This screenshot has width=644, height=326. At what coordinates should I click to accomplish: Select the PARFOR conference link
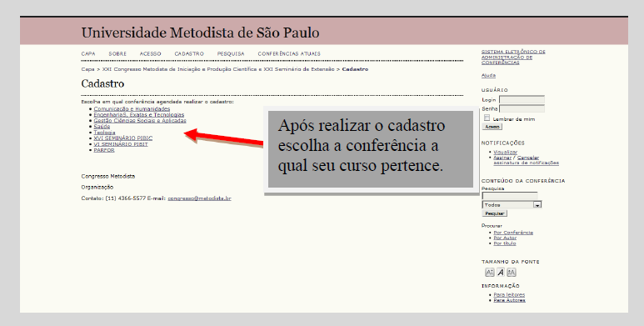point(104,150)
